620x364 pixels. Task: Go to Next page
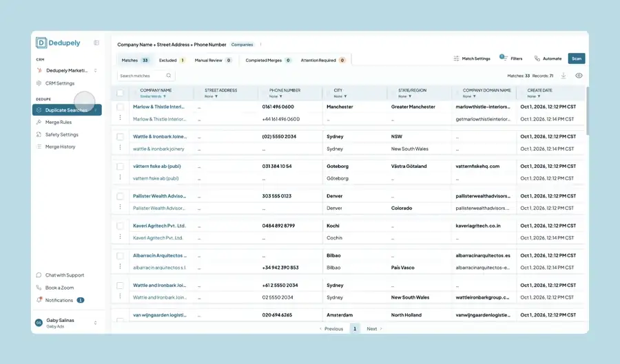[x=374, y=329]
